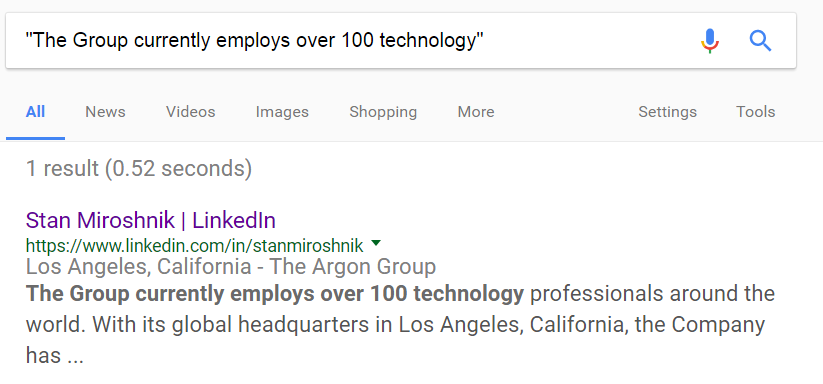This screenshot has width=823, height=384.
Task: Click the trailing 'has ...' snippet ellipsis
Action: pos(55,356)
